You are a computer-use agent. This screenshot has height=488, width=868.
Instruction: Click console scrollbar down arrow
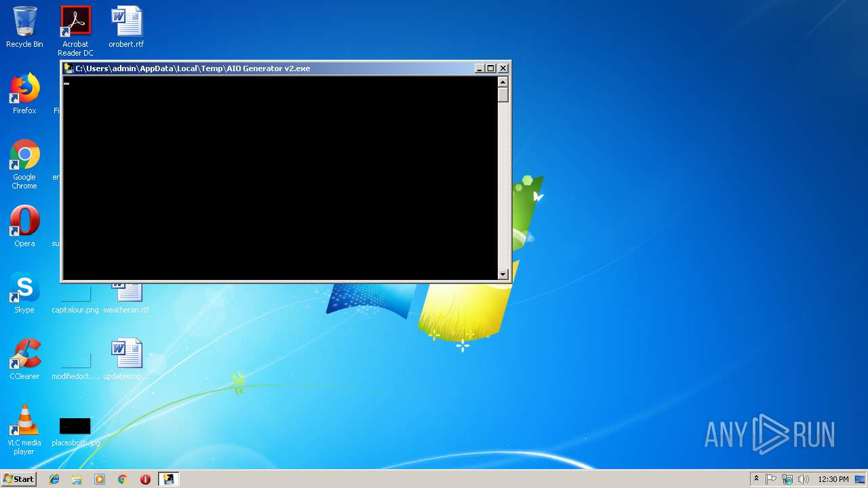coord(503,274)
